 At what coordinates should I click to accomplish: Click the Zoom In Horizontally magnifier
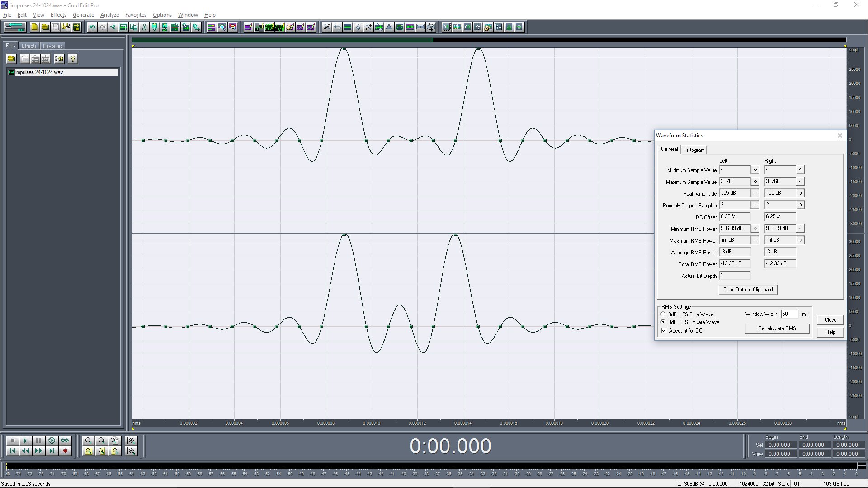[88, 441]
